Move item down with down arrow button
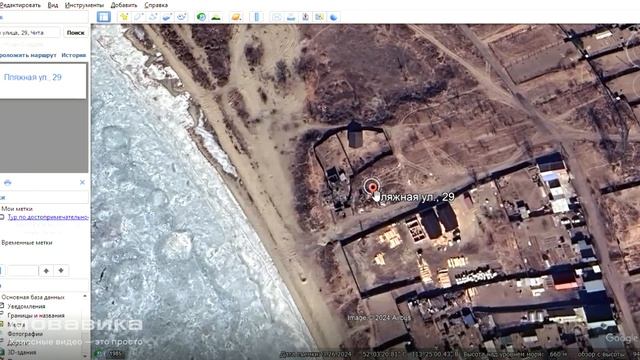 click(61, 271)
